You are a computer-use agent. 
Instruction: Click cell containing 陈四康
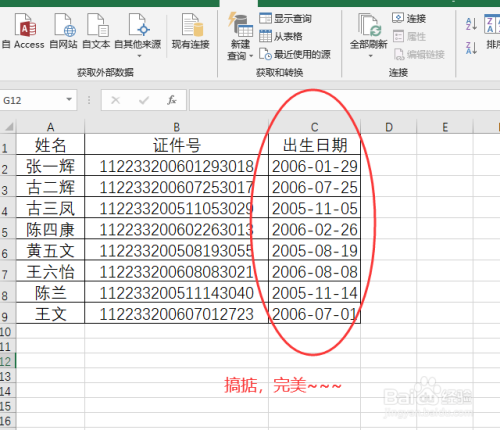(x=50, y=229)
